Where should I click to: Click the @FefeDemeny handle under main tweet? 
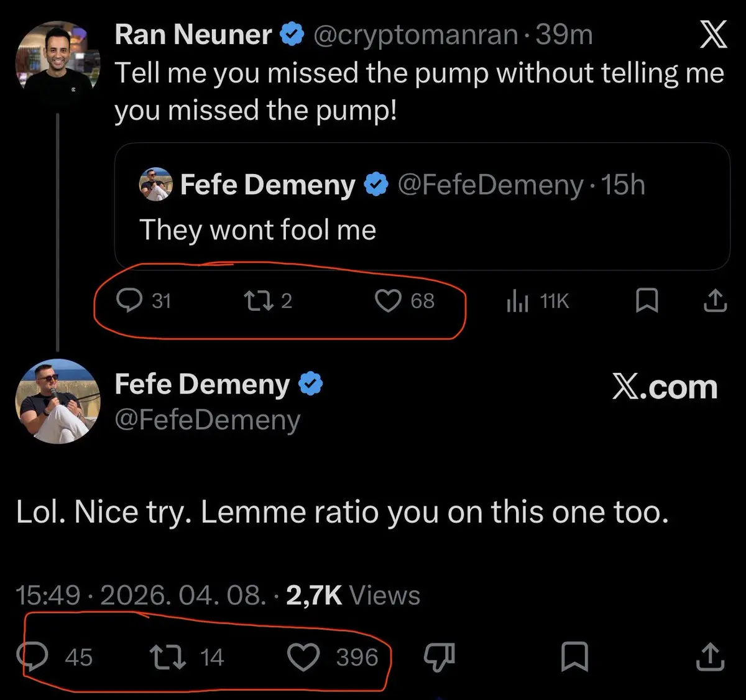[208, 420]
